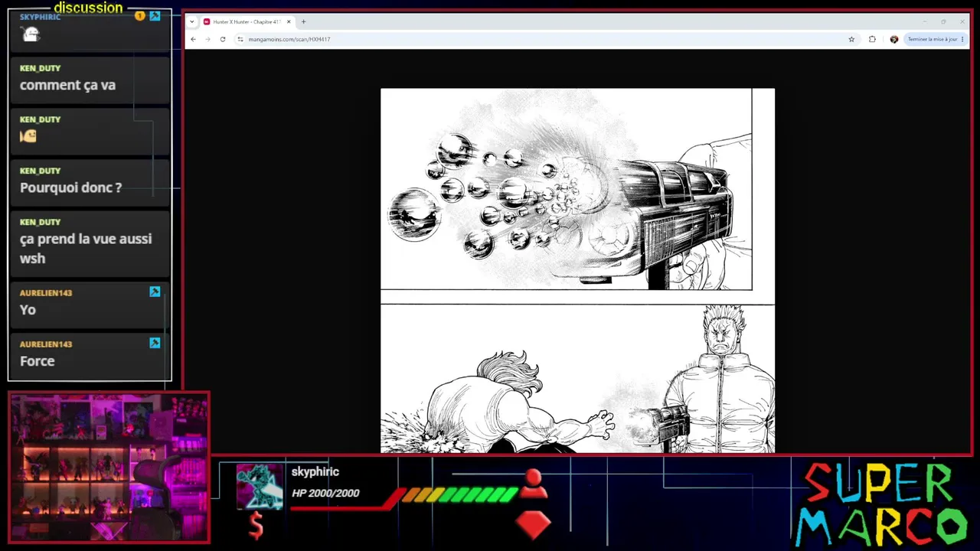
Task: Open site information icon beside the URL
Action: 240,39
